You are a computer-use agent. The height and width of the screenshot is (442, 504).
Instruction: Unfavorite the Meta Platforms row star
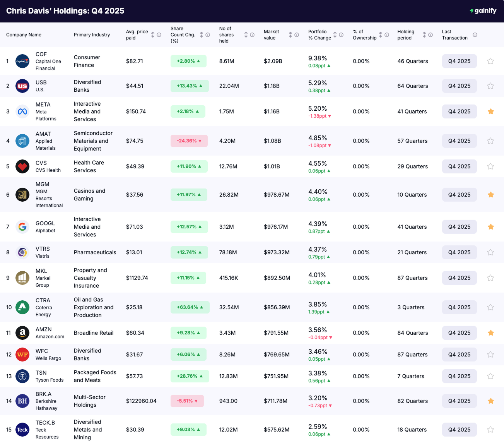[x=490, y=111]
